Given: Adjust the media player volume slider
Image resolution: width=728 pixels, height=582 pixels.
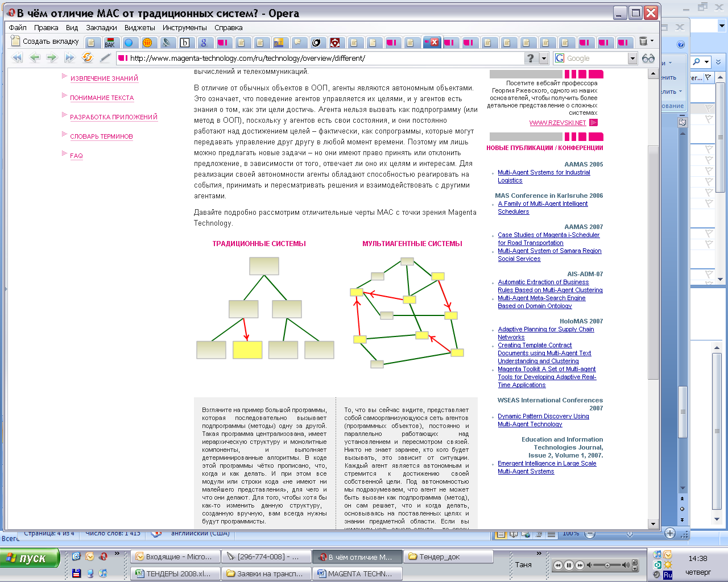Looking at the screenshot, I should (x=607, y=565).
